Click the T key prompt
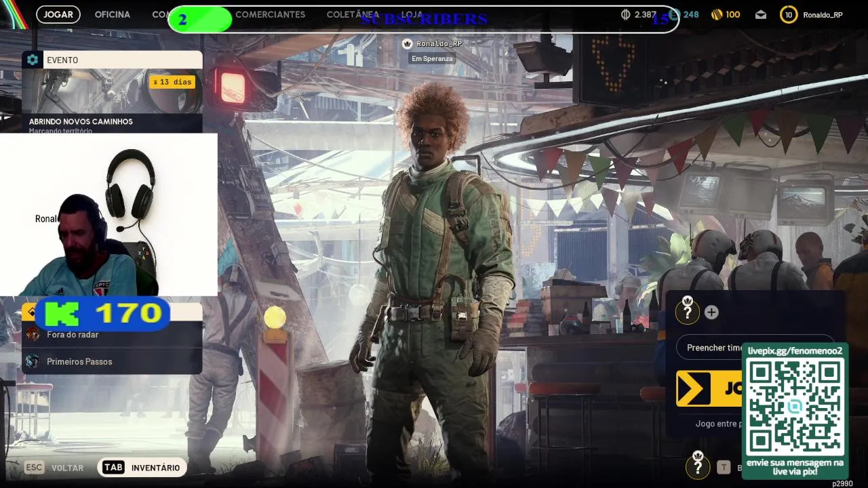Viewport: 868px width, 488px height. (x=724, y=468)
